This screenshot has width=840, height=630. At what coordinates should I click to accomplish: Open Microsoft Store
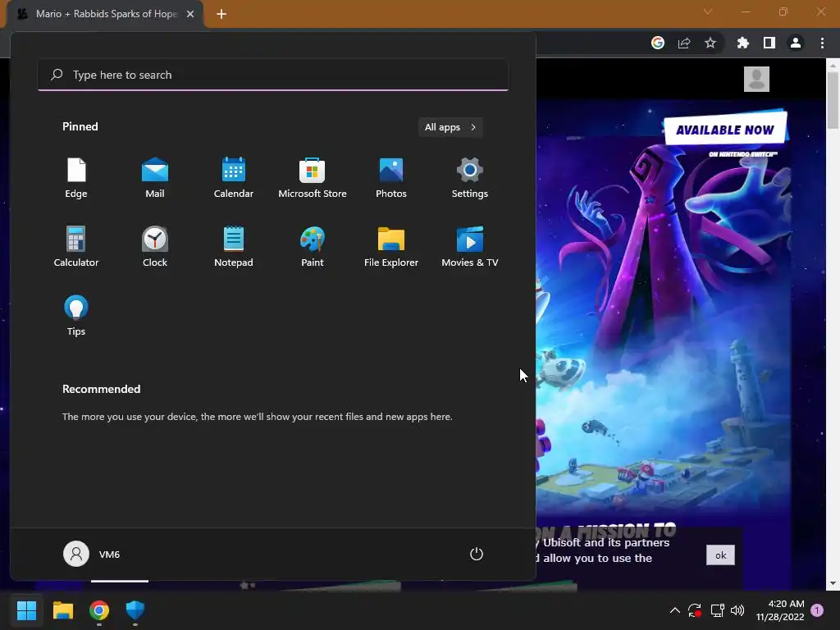(x=313, y=178)
